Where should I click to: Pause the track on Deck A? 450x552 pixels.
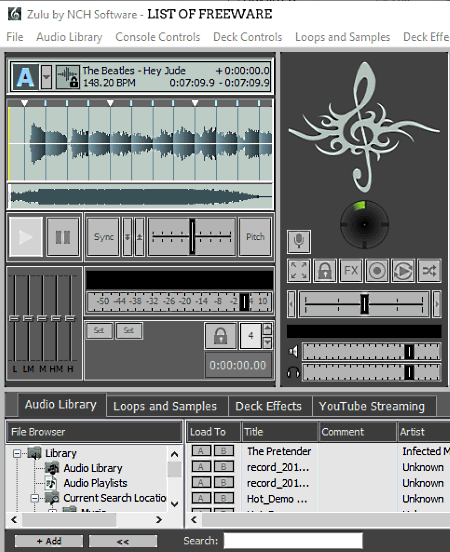click(x=63, y=237)
